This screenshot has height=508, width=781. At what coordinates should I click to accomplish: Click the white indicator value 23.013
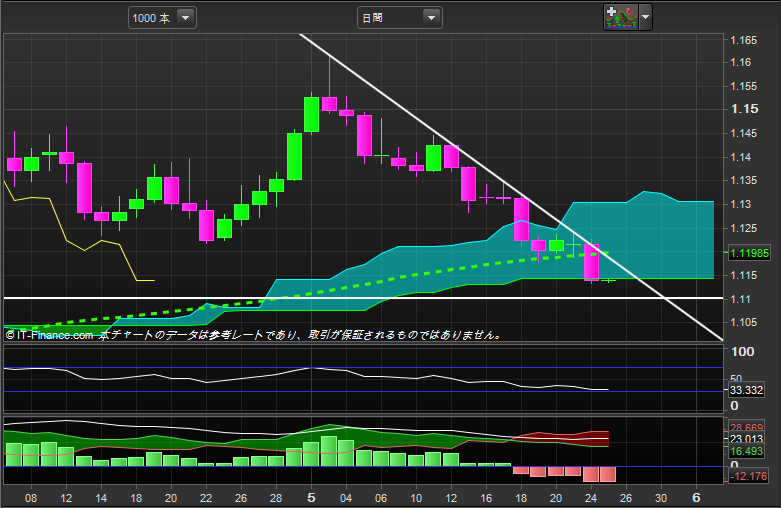(746, 439)
